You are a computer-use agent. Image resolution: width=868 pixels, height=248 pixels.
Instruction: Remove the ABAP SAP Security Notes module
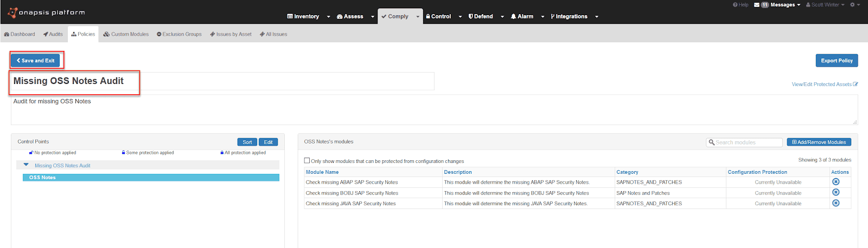tap(835, 182)
